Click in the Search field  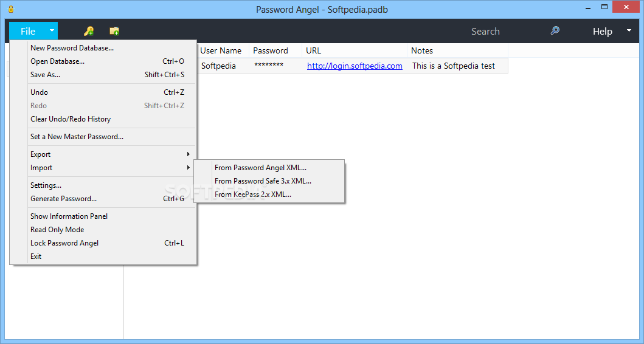tap(485, 31)
